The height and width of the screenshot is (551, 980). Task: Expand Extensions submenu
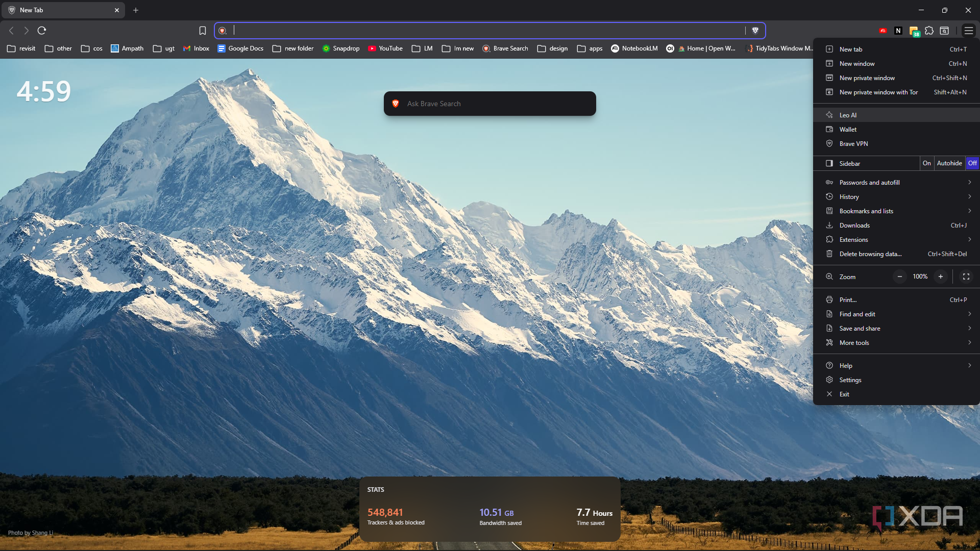click(x=896, y=240)
